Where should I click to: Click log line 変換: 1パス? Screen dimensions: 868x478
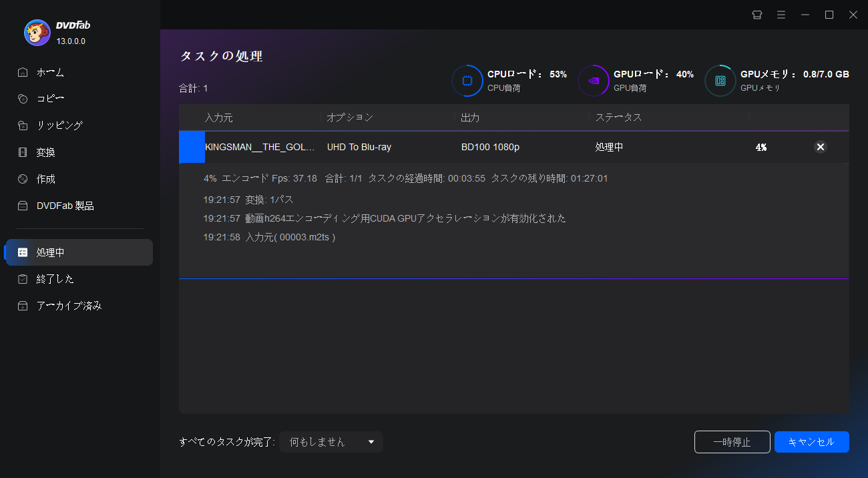pos(248,200)
